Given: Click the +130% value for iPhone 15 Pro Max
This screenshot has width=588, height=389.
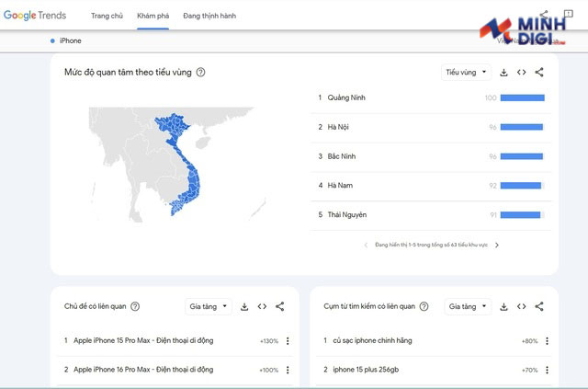Looking at the screenshot, I should (269, 341).
